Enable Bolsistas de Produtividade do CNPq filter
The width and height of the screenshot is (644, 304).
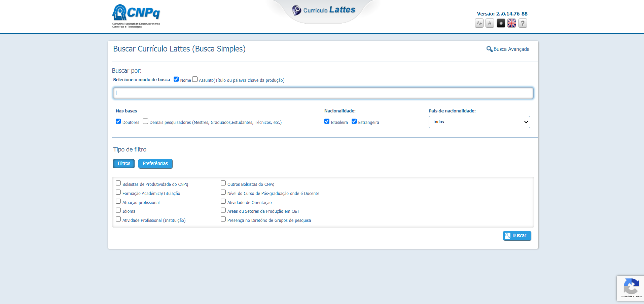click(118, 183)
